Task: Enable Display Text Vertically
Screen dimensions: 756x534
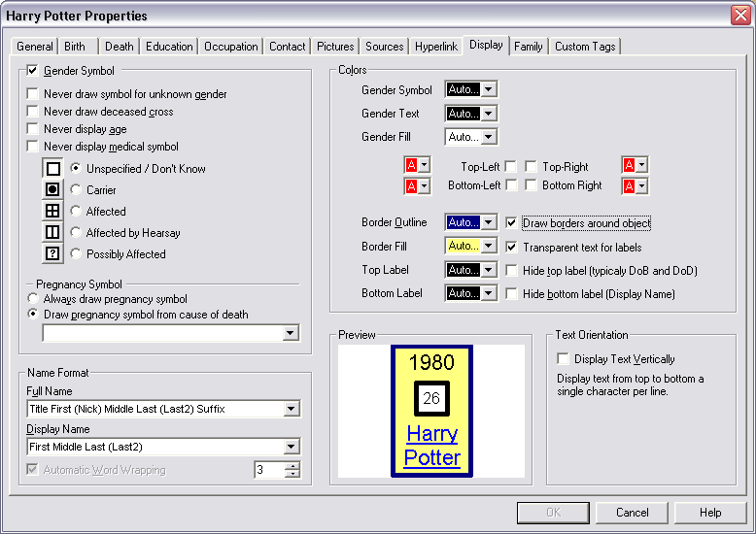Action: coord(563,358)
